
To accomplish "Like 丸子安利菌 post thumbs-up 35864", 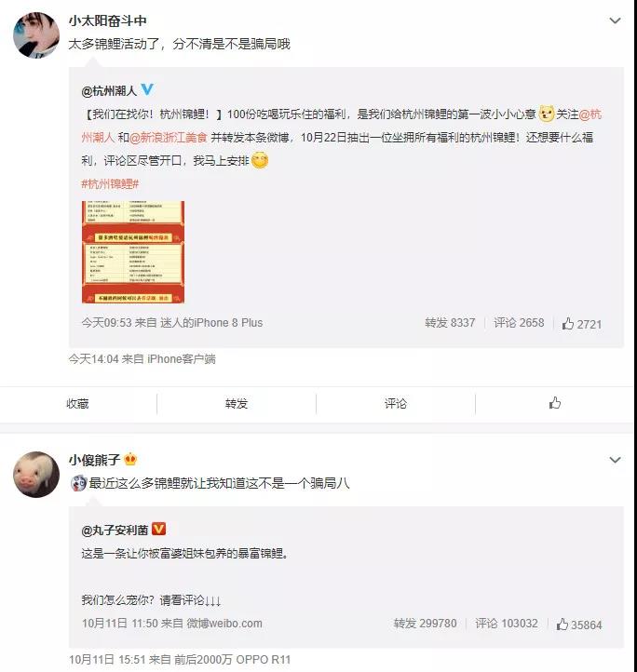I will 579,625.
